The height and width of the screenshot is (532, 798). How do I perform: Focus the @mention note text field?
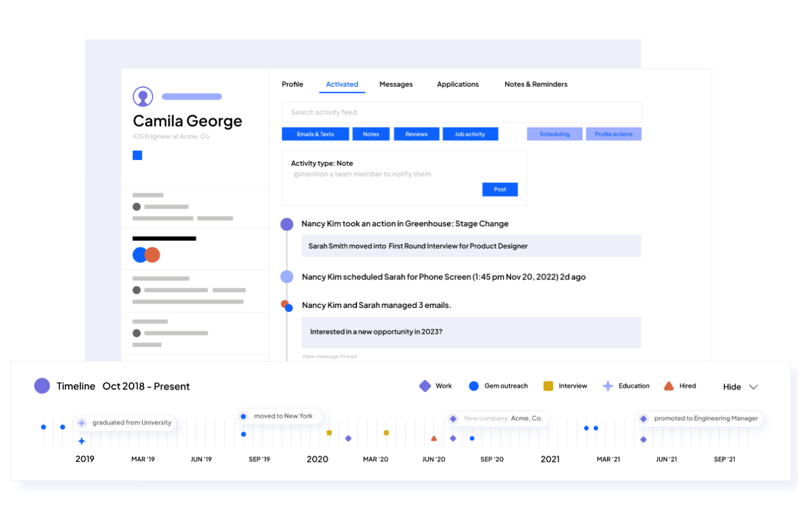pyautogui.click(x=362, y=174)
